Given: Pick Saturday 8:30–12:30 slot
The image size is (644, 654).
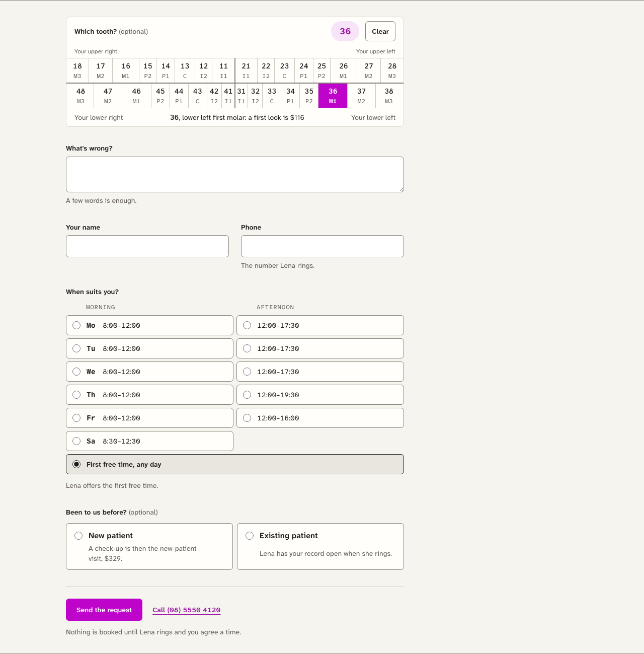Looking at the screenshot, I should (x=149, y=441).
